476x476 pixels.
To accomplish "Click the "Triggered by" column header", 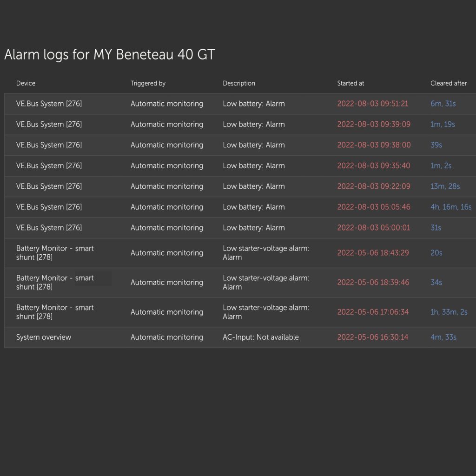I will [148, 84].
